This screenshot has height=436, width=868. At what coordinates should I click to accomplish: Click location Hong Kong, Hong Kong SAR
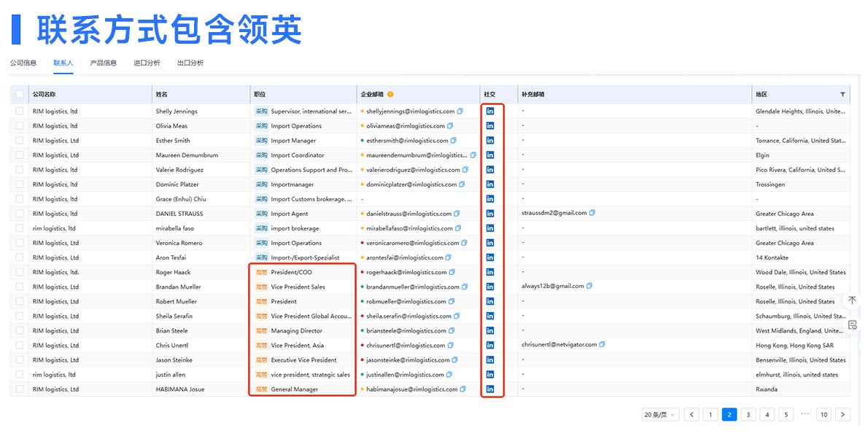tap(794, 346)
